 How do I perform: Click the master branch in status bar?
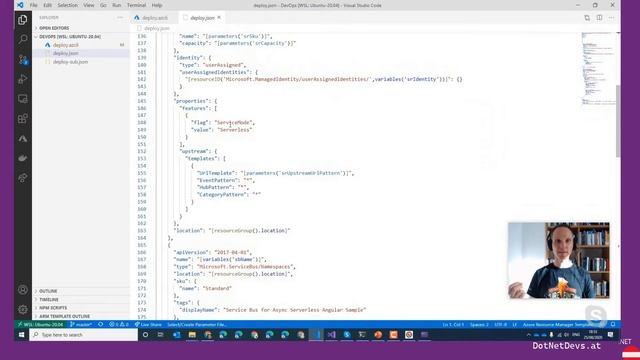pos(81,324)
